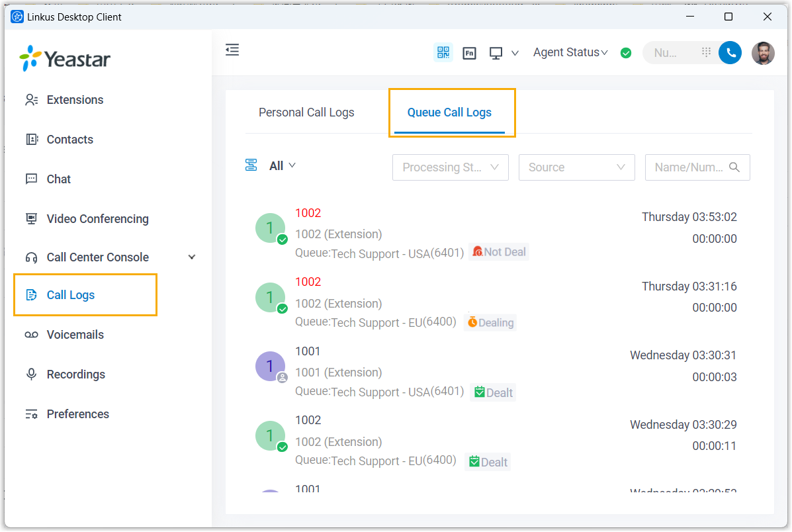Expand the Call Center Console submenu
Viewport: 792px width, 532px height.
point(192,257)
